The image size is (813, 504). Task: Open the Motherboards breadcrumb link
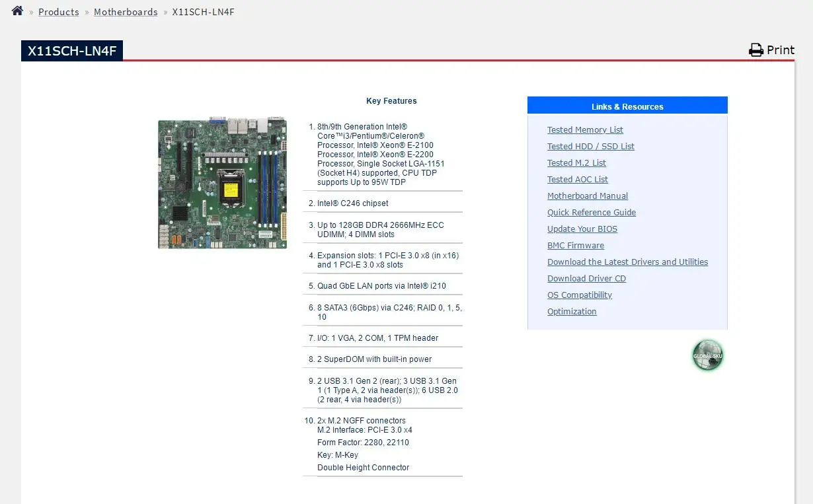pos(126,12)
